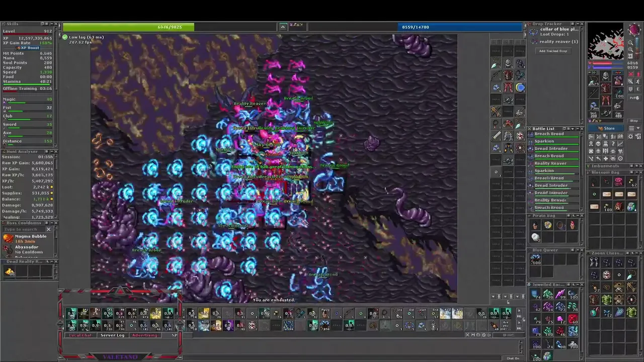The width and height of the screenshot is (644, 362).
Task: Click the gear Options icon below Store
Action: click(630, 137)
